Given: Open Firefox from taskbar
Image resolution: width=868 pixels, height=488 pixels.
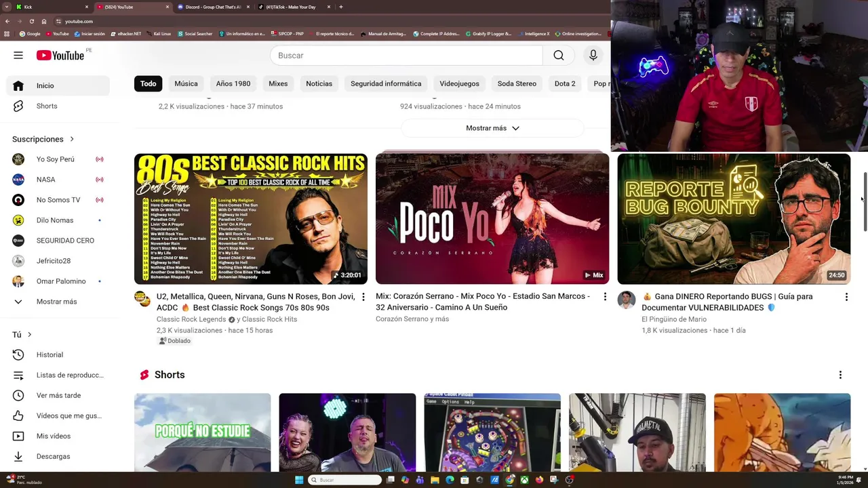Looking at the screenshot, I should coord(539,480).
